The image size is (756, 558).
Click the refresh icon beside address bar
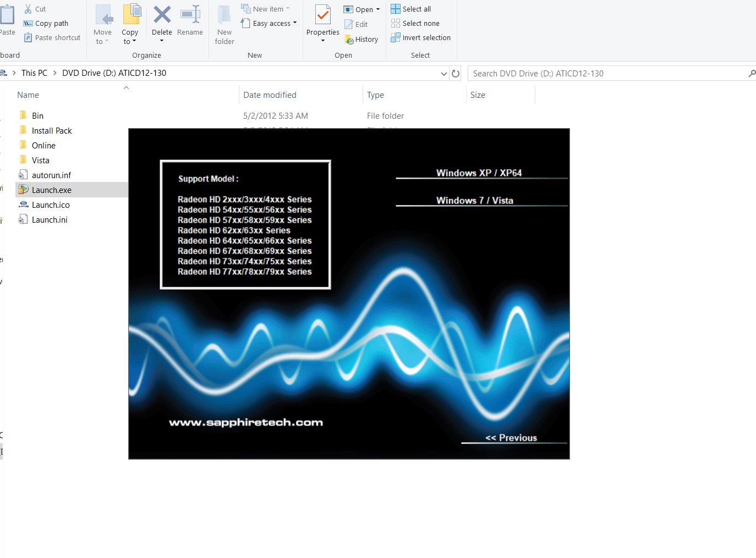pyautogui.click(x=456, y=74)
